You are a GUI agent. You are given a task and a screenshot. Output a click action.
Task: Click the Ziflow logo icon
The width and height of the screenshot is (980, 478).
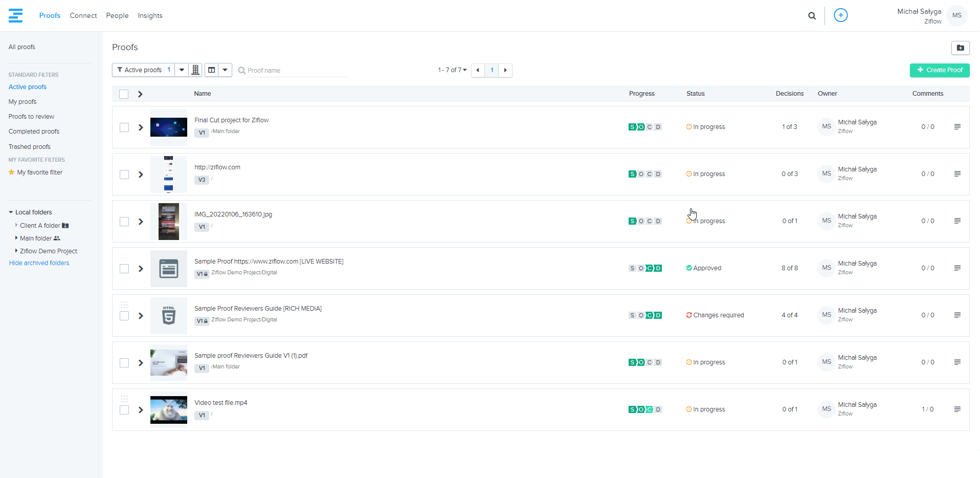tap(16, 15)
